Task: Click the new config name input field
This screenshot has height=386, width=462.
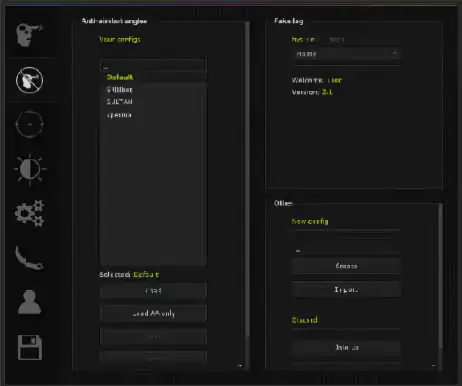Action: [x=347, y=246]
